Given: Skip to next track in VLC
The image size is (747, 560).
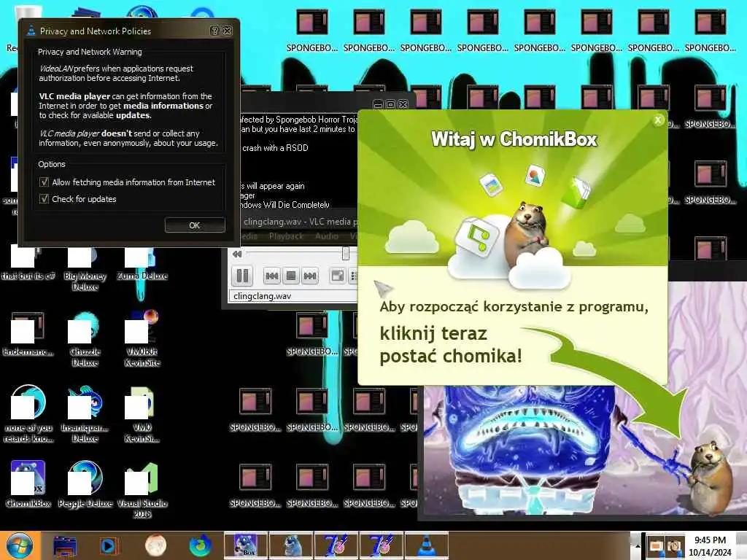Looking at the screenshot, I should (310, 276).
